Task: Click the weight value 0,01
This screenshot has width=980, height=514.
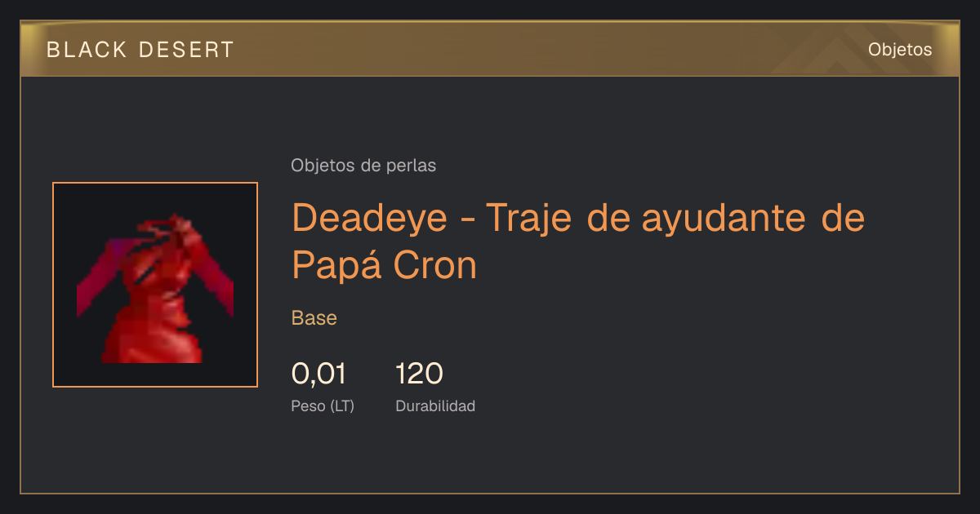Action: click(x=318, y=374)
